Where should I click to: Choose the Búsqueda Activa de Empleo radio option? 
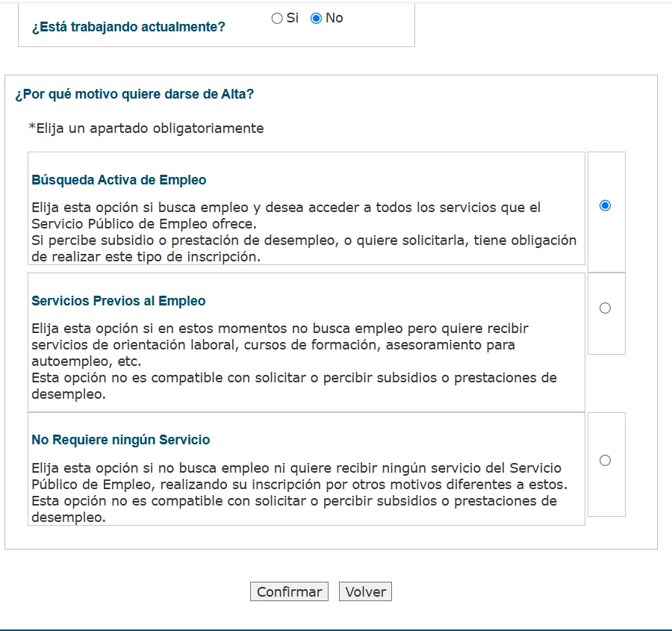(x=605, y=206)
